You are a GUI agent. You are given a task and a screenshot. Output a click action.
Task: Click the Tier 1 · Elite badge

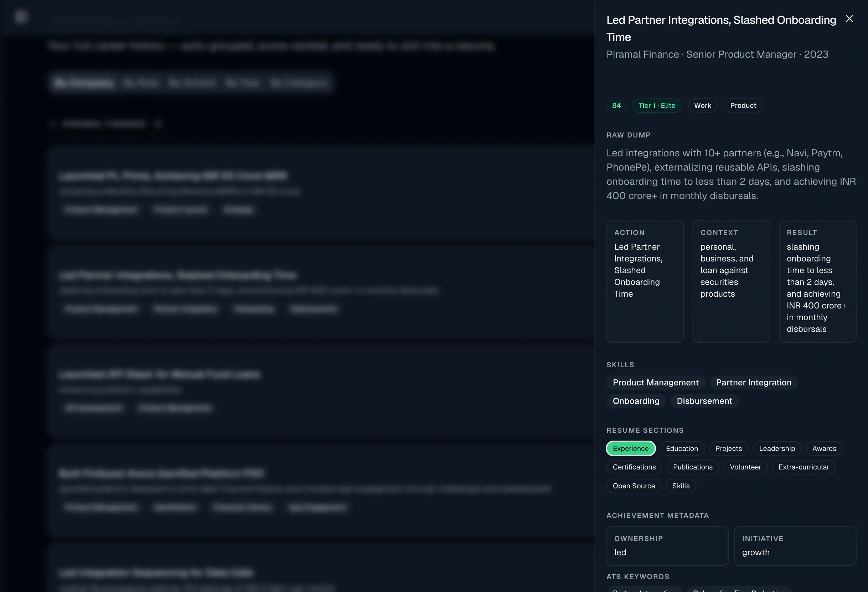click(657, 106)
